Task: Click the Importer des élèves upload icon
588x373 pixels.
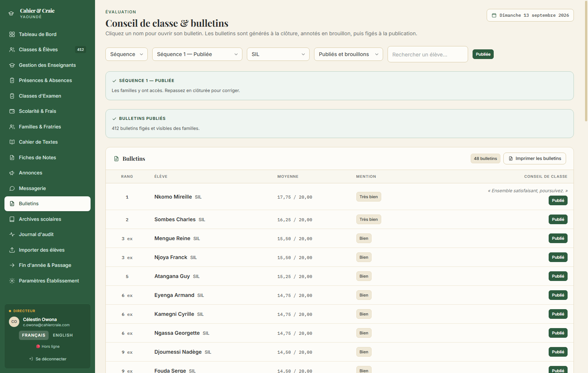Action: coord(12,250)
